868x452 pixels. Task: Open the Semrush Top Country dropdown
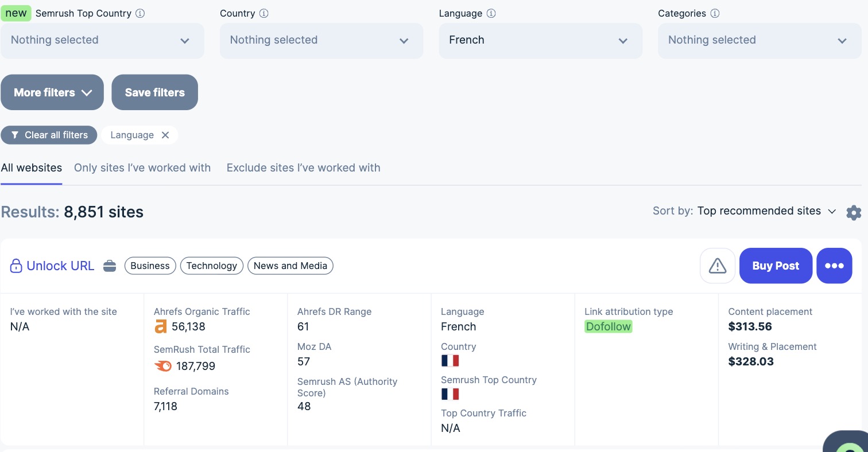pyautogui.click(x=102, y=41)
